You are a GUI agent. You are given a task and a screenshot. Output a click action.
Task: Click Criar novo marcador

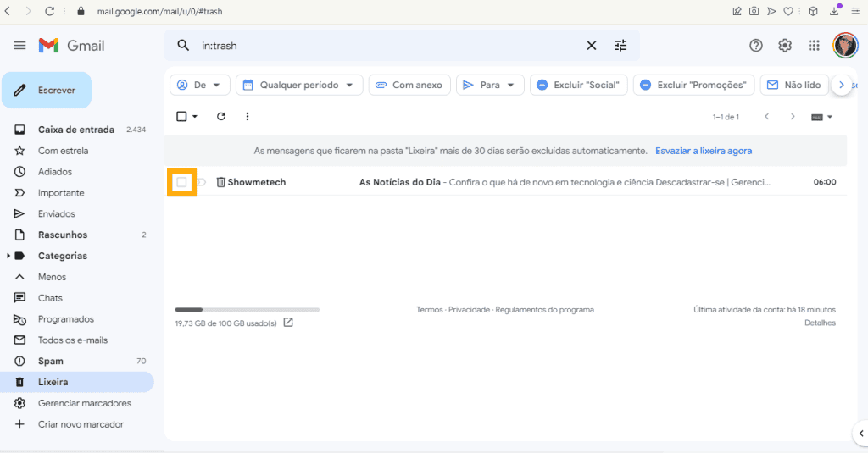[81, 423]
